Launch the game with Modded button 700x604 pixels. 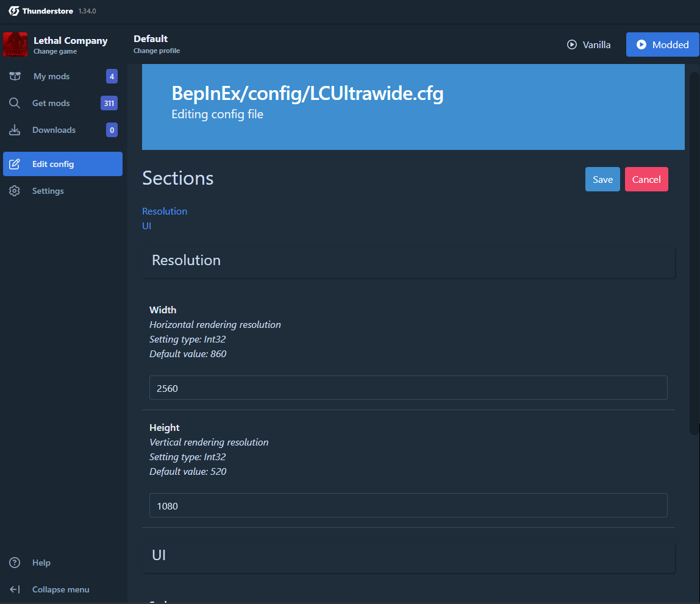coord(662,44)
